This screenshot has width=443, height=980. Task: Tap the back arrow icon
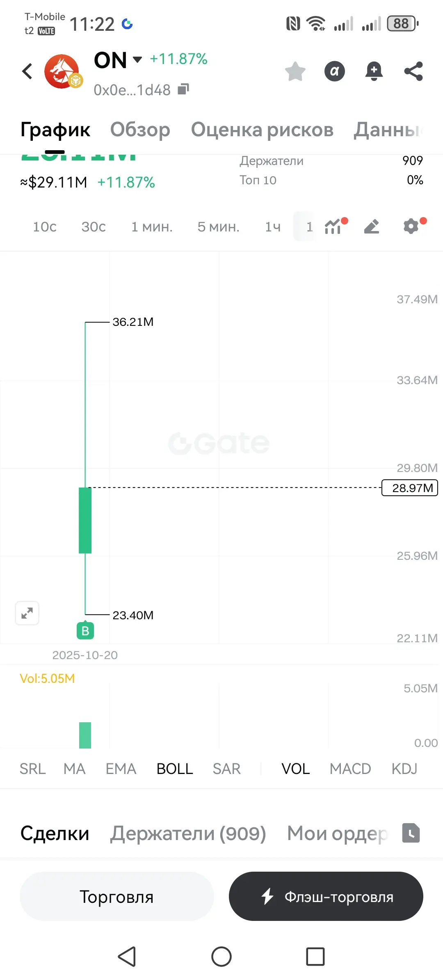(27, 71)
